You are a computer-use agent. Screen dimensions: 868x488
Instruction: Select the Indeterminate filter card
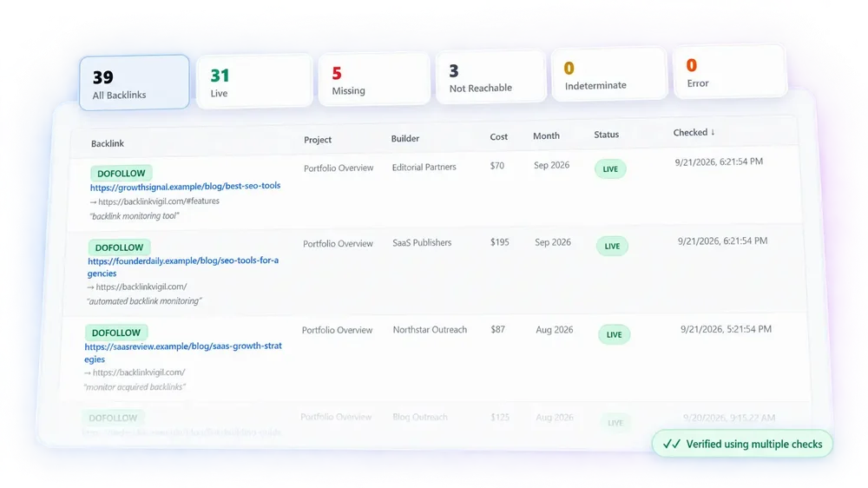609,74
